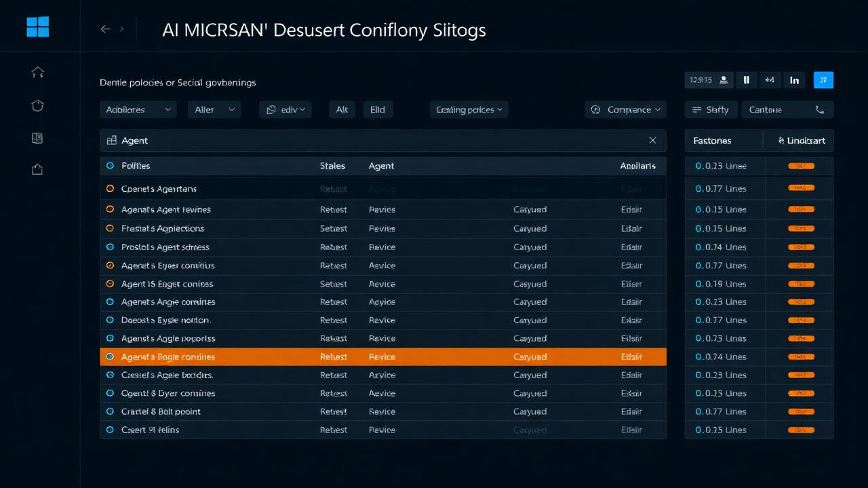Click Edair in the Frestats Agpiections row
868x488 pixels.
tap(631, 228)
